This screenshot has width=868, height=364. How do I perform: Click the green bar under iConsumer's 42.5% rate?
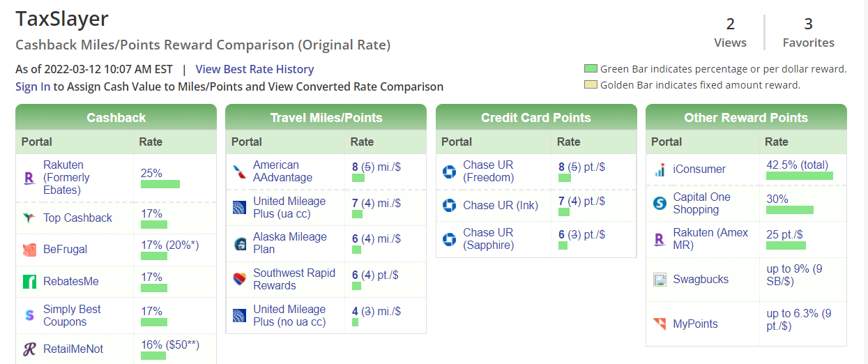[x=800, y=176]
